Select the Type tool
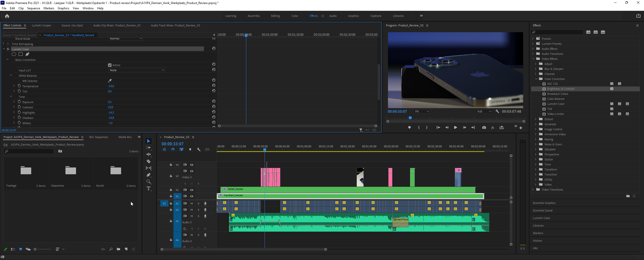Screen dimensions: 644x260 coord(149,189)
